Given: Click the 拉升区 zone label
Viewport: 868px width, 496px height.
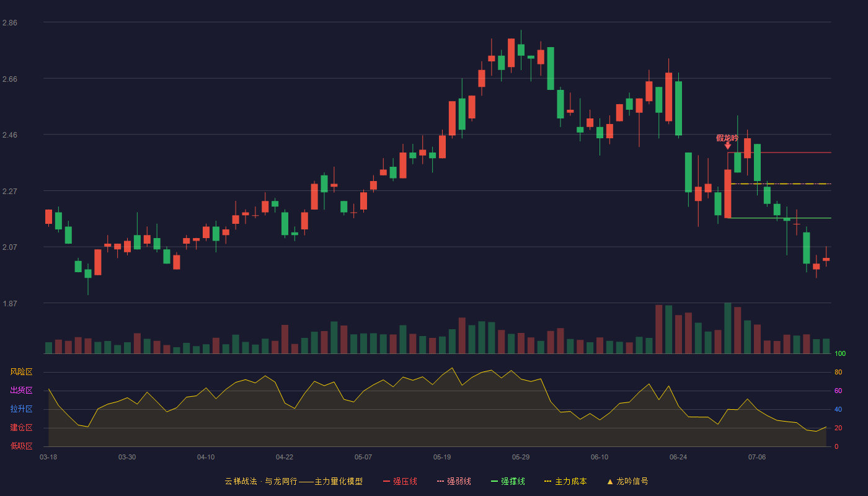Looking at the screenshot, I should coord(21,409).
